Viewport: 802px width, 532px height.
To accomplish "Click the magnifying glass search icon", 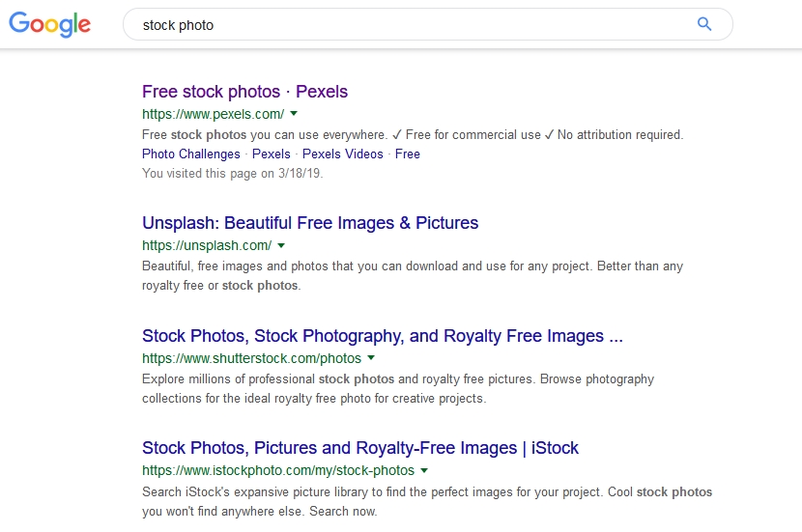I will tap(704, 25).
